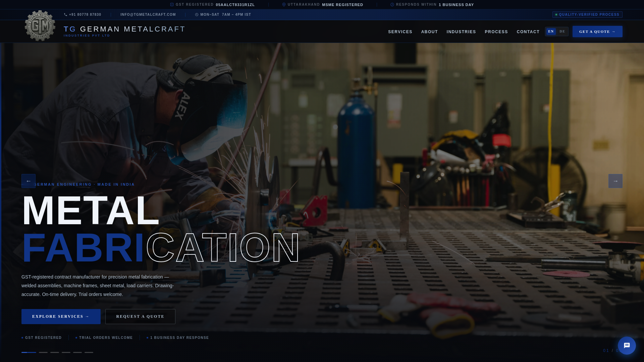Click Industries Pvt Ltd subtitle
This screenshot has width=644, height=362.
[87, 36]
